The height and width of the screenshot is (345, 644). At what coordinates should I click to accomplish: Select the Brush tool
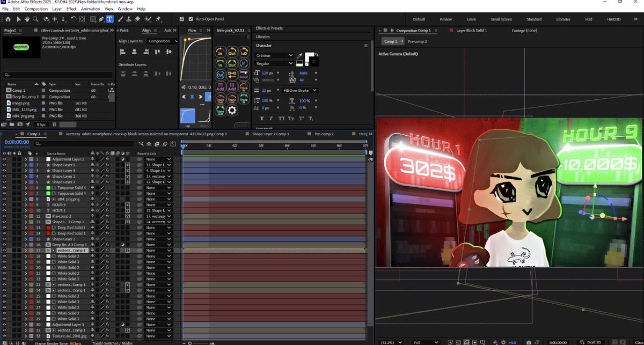(121, 19)
